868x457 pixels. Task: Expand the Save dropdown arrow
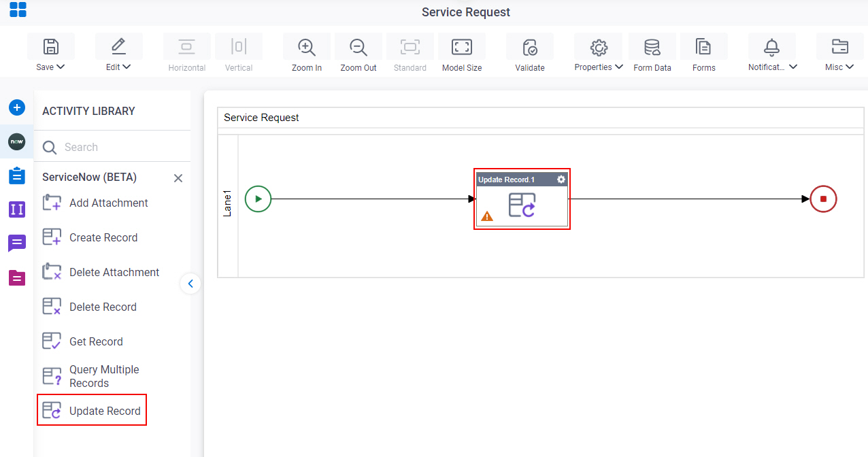(61, 67)
